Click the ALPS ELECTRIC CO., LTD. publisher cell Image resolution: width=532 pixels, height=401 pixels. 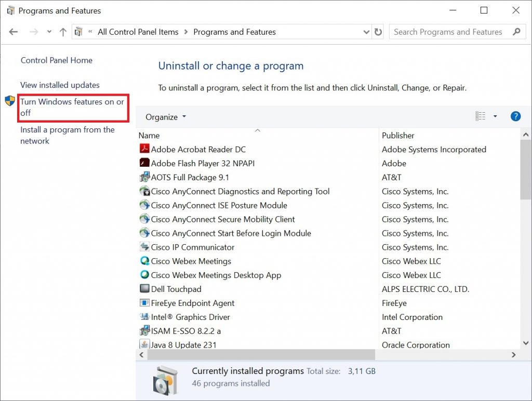425,289
